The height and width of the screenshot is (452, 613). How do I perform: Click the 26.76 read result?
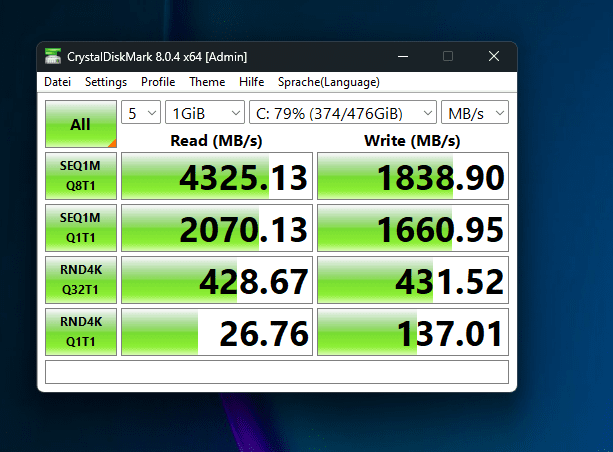[217, 332]
